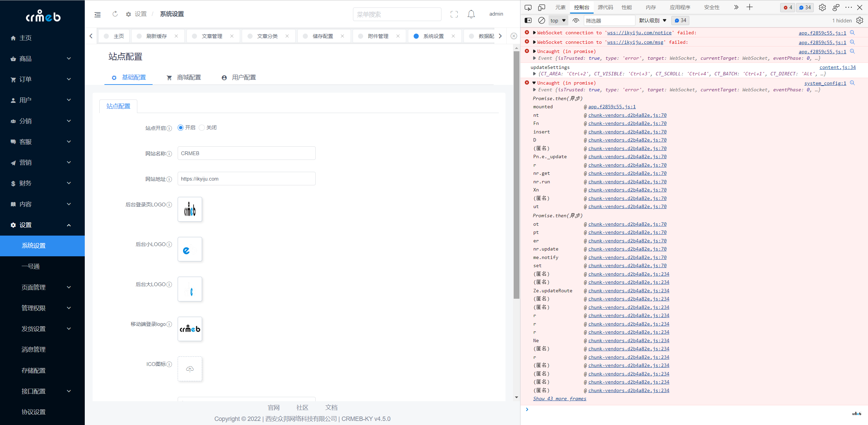Viewport: 868px width, 425px height.
Task: Go to 主页 in sidebar
Action: click(x=42, y=38)
